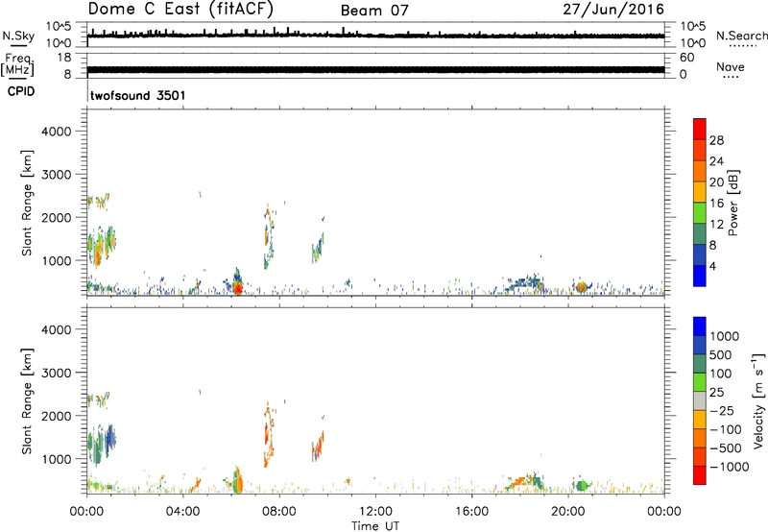Click the "-500" value on velocity colorbar
768x532 pixels.
coord(726,448)
